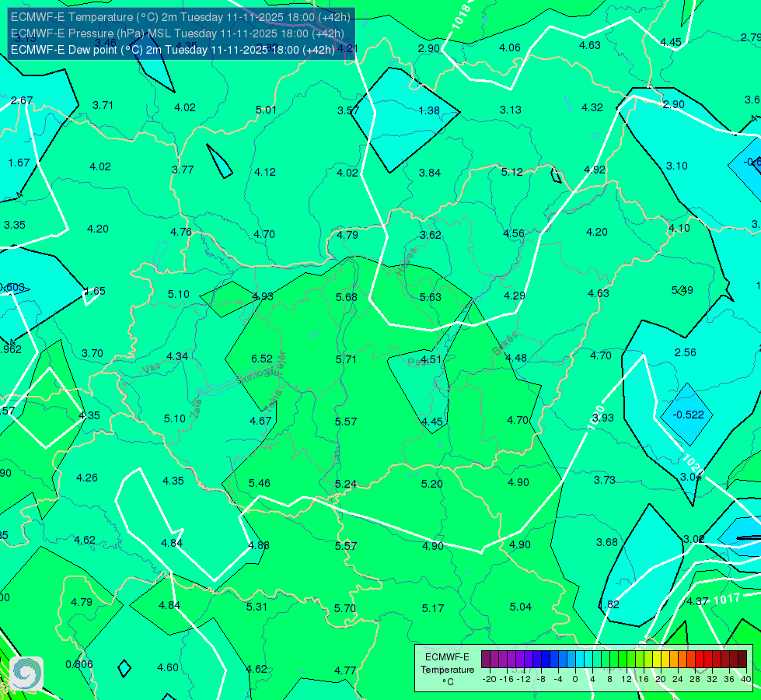Click the 6.52 dew point value
This screenshot has height=700, width=761.
(262, 359)
